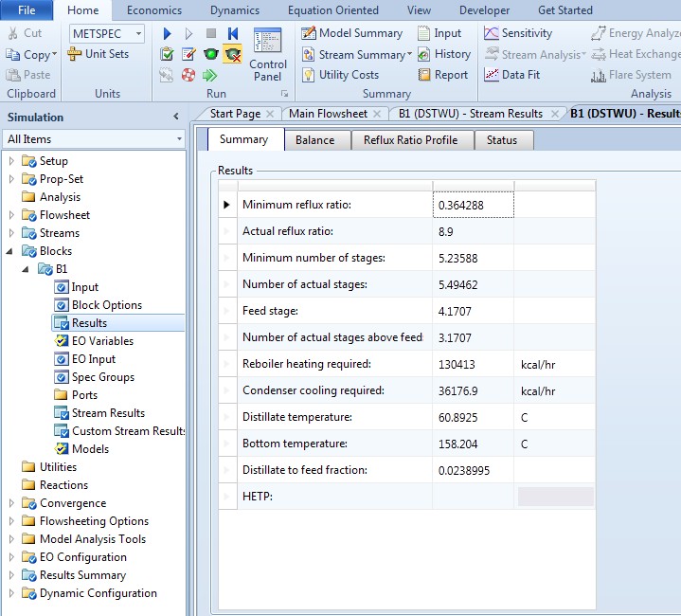Click the blue Run simulation arrow
This screenshot has height=616, width=681.
point(168,34)
